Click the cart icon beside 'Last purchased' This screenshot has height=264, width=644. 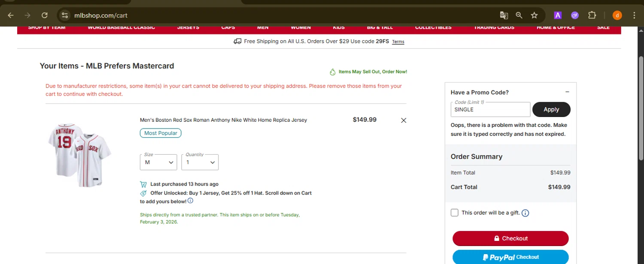(143, 184)
